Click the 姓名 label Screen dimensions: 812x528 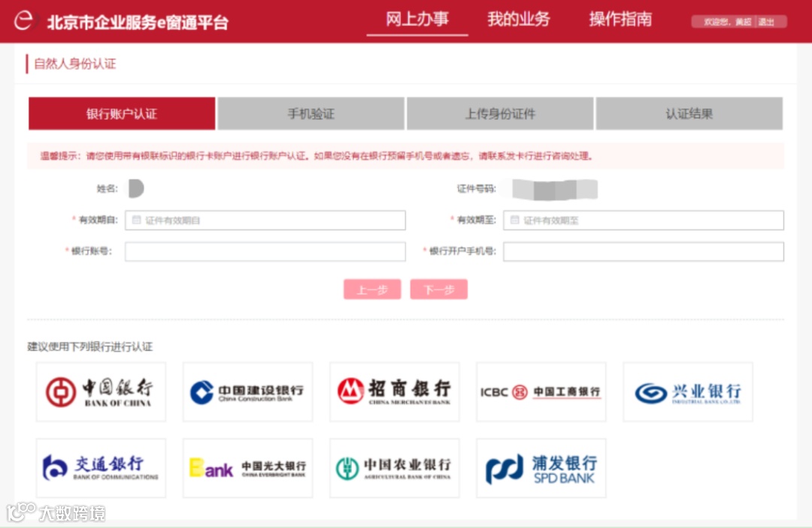pos(108,189)
